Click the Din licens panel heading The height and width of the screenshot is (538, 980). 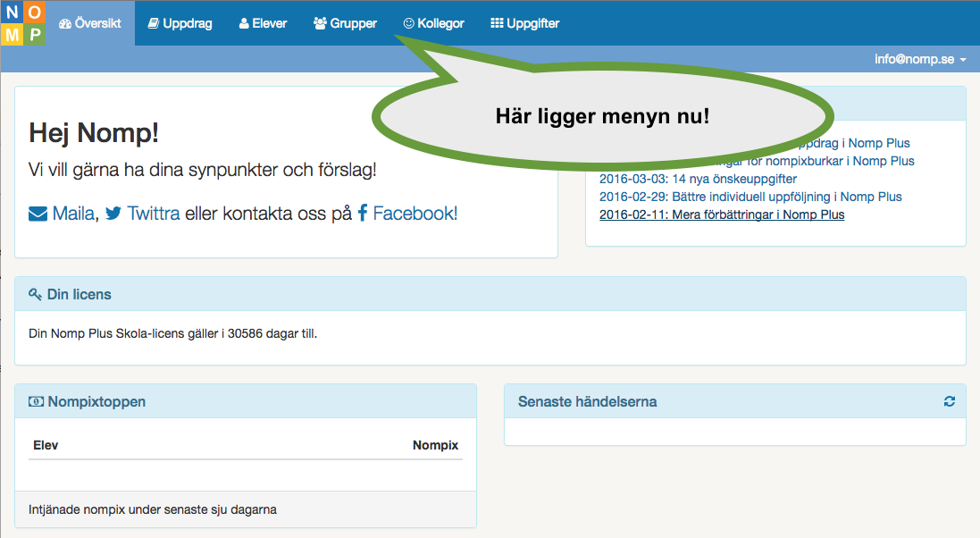79,294
